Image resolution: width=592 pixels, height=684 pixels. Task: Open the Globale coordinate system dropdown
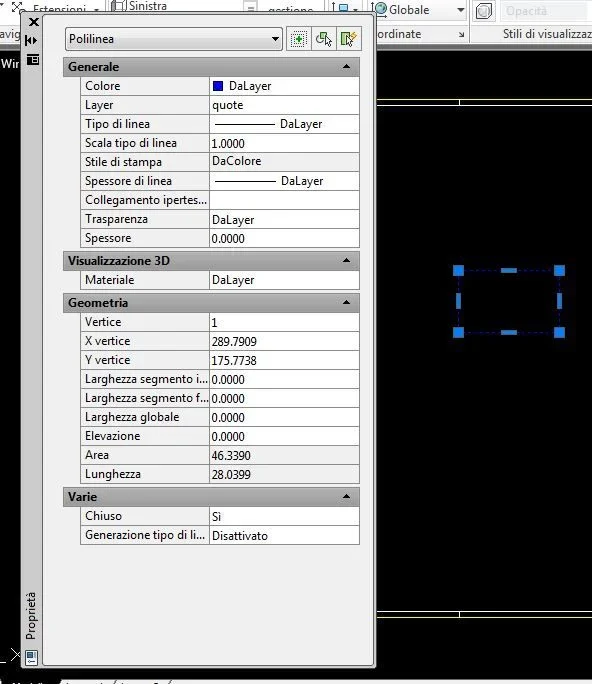click(461, 10)
